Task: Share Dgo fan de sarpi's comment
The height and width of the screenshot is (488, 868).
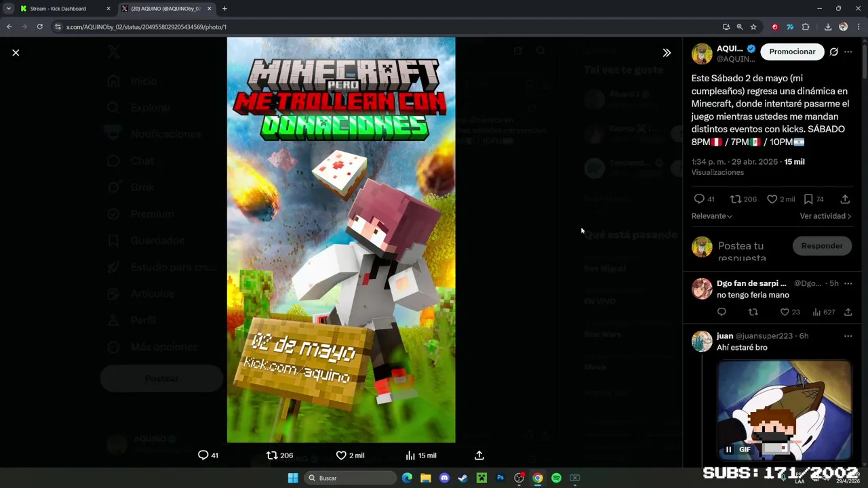Action: (848, 312)
